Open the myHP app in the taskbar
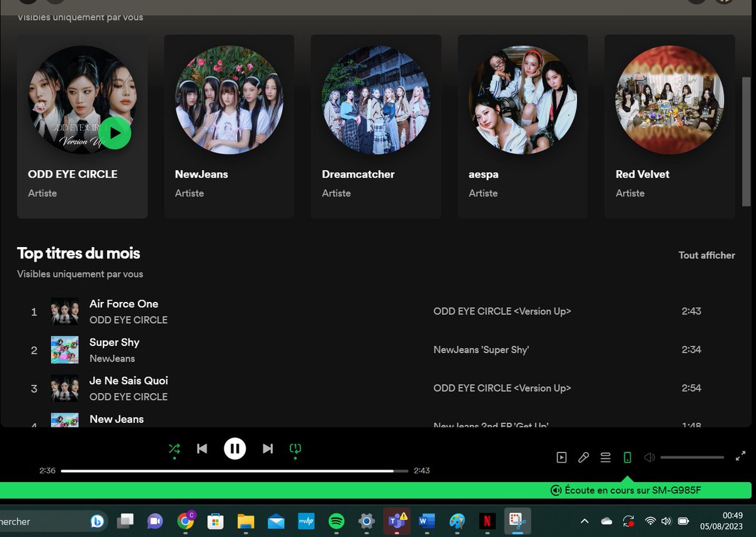Image resolution: width=756 pixels, height=537 pixels. [x=306, y=521]
